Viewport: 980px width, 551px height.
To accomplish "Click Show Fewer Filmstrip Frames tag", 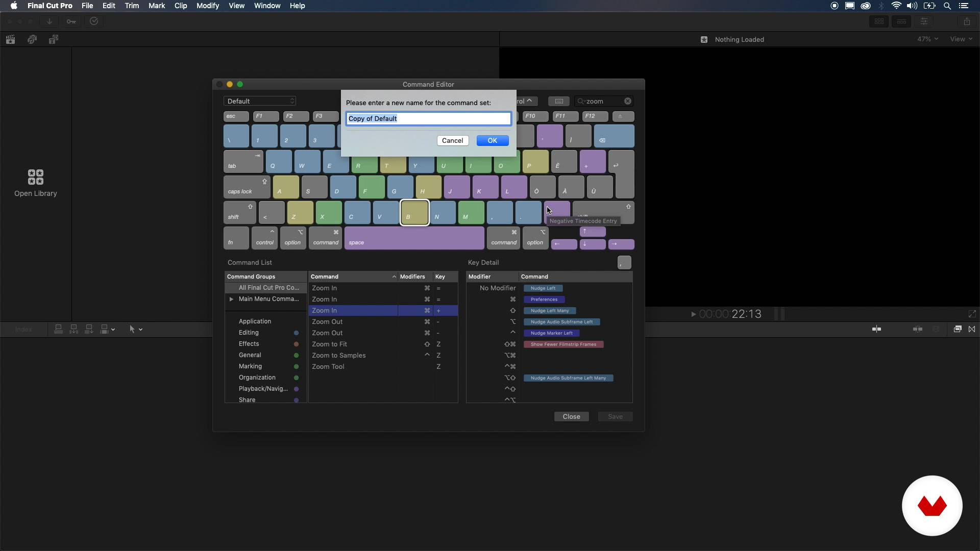I will (x=563, y=344).
